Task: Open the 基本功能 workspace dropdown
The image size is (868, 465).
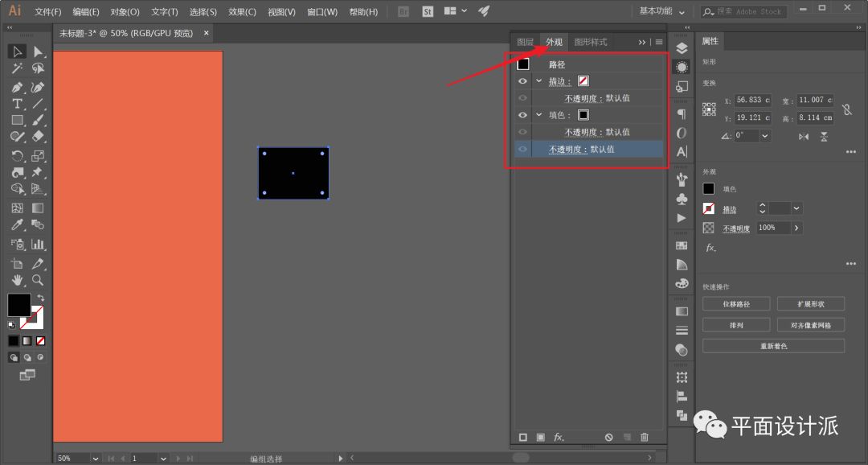Action: point(662,11)
